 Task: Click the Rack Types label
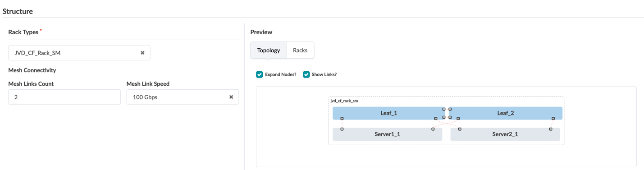pyautogui.click(x=23, y=32)
